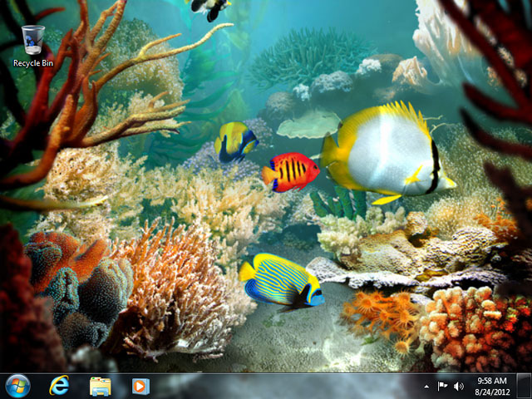Select the Recycle Bin desktop icon
Image resolution: width=532 pixels, height=399 pixels.
(x=33, y=46)
